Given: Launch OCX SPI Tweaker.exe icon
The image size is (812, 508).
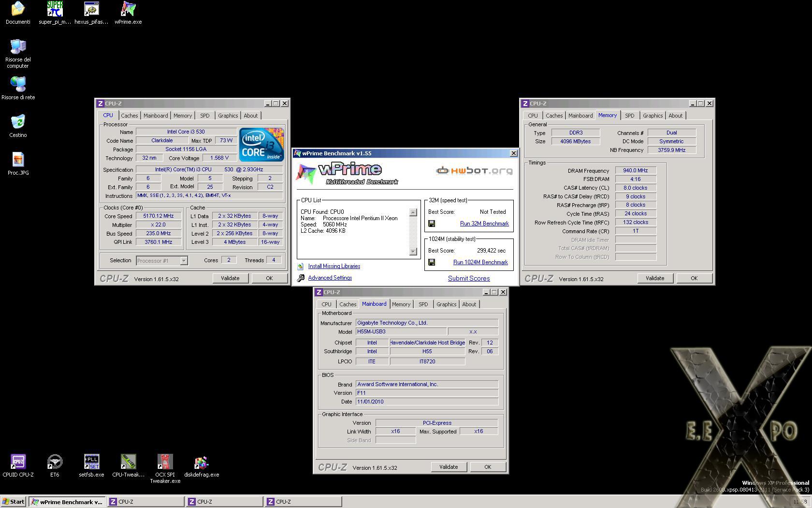Looking at the screenshot, I should point(165,462).
